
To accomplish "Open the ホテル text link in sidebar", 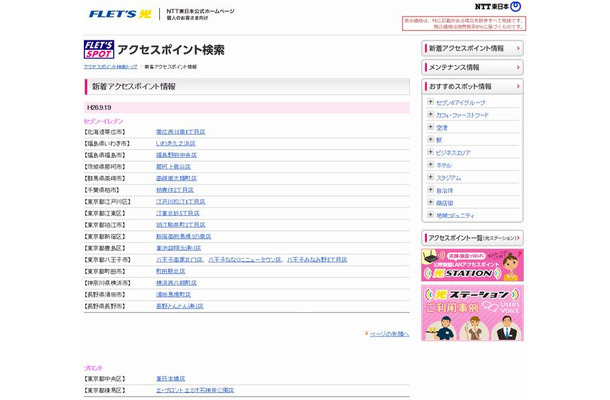I will (444, 166).
